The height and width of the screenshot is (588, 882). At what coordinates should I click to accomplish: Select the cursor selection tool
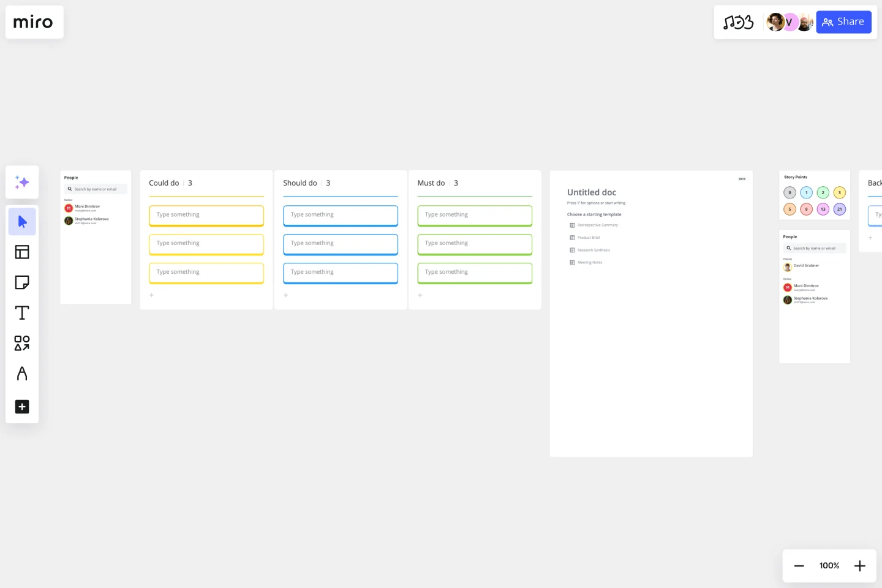pyautogui.click(x=22, y=221)
